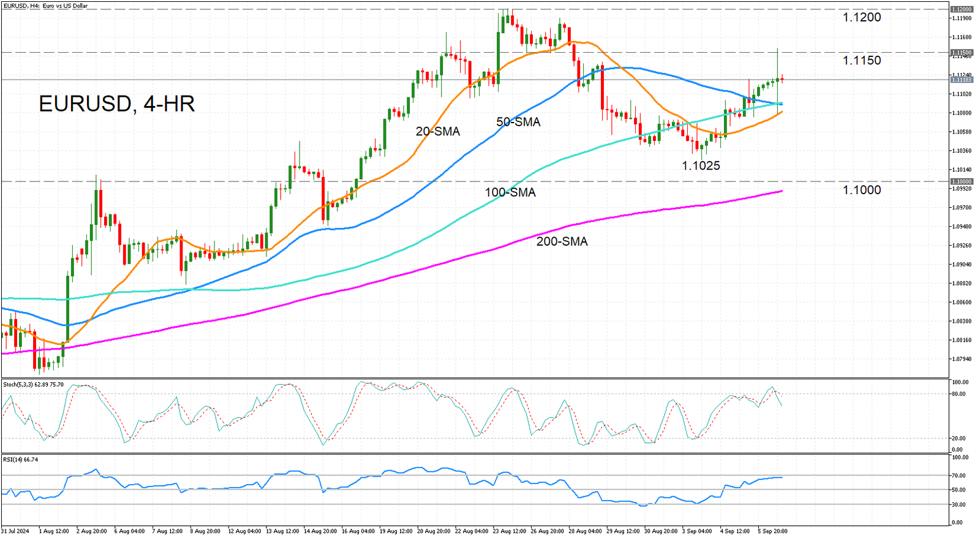Click the 1.09480 price axis value
980x538 pixels.
pyautogui.click(x=962, y=227)
